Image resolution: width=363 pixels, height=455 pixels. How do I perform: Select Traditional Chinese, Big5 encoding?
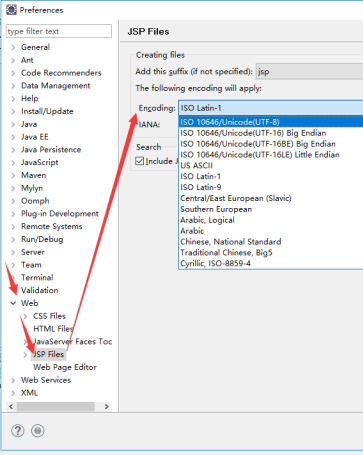[226, 253]
